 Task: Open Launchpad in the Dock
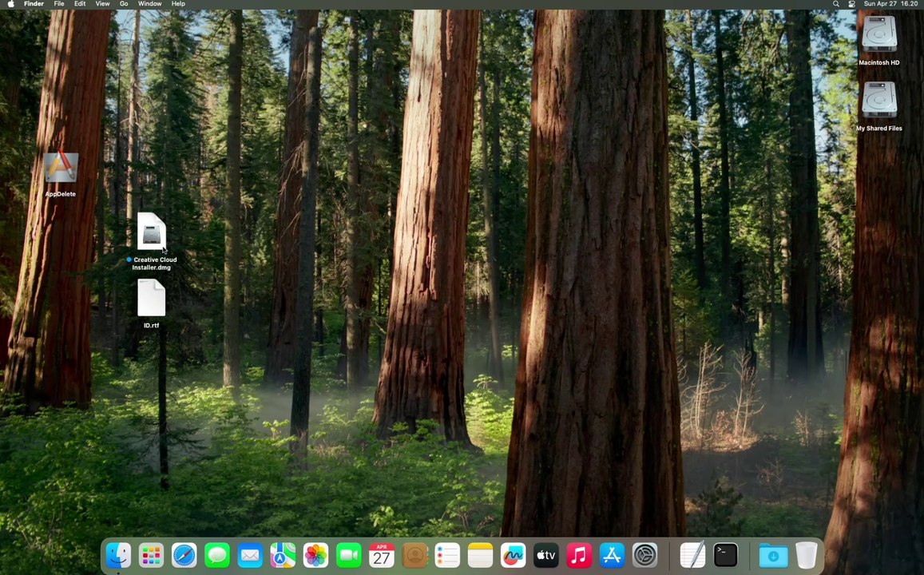coord(151,555)
